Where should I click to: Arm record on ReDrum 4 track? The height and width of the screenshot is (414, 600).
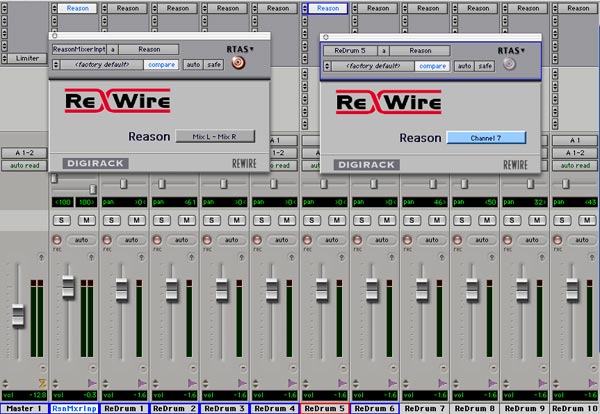(x=257, y=240)
